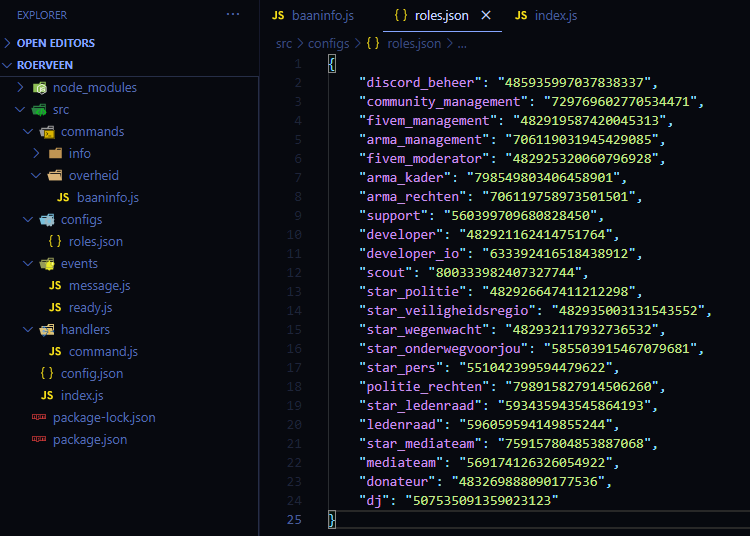Image resolution: width=750 pixels, height=536 pixels.
Task: Expand the Open Editors section
Action: 9,44
